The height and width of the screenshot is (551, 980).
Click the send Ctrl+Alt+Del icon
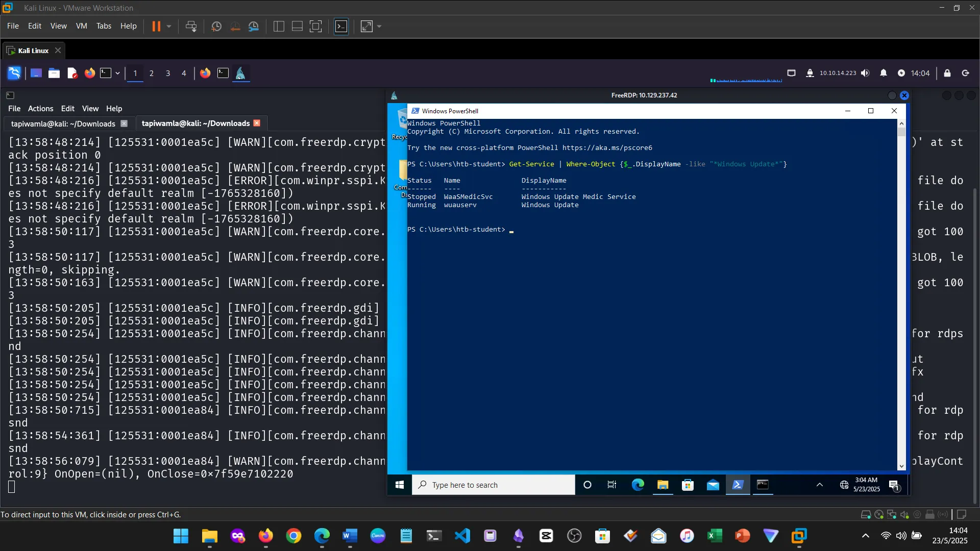point(191,26)
